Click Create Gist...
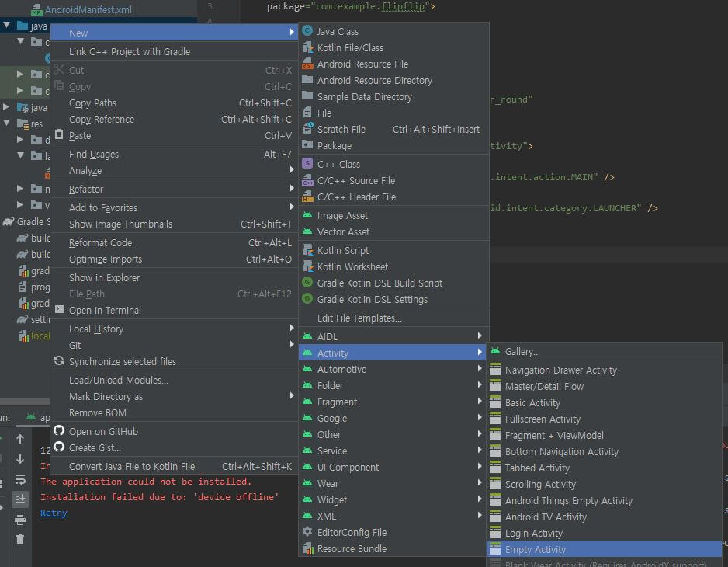This screenshot has width=728, height=567. click(x=174, y=448)
